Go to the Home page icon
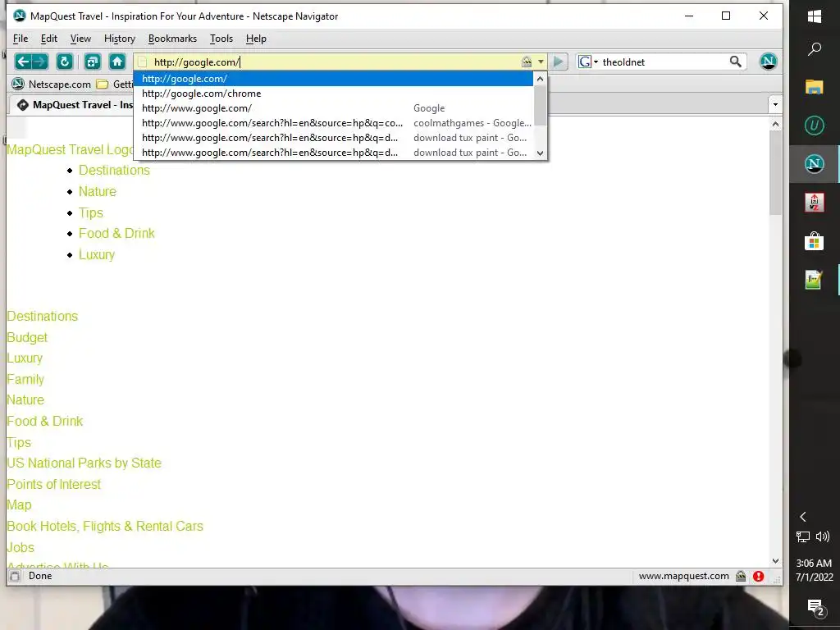Viewport: 840px width, 630px height. click(117, 62)
